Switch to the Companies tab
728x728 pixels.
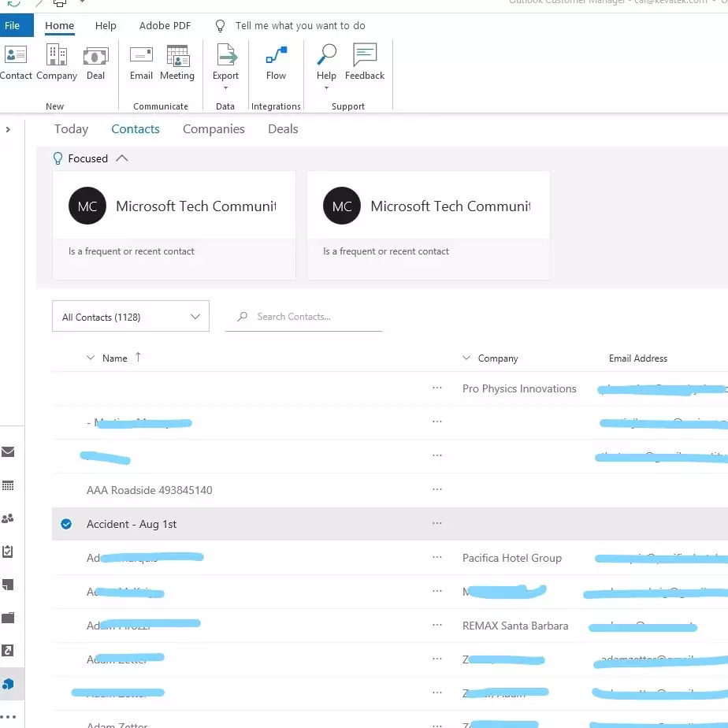tap(214, 129)
